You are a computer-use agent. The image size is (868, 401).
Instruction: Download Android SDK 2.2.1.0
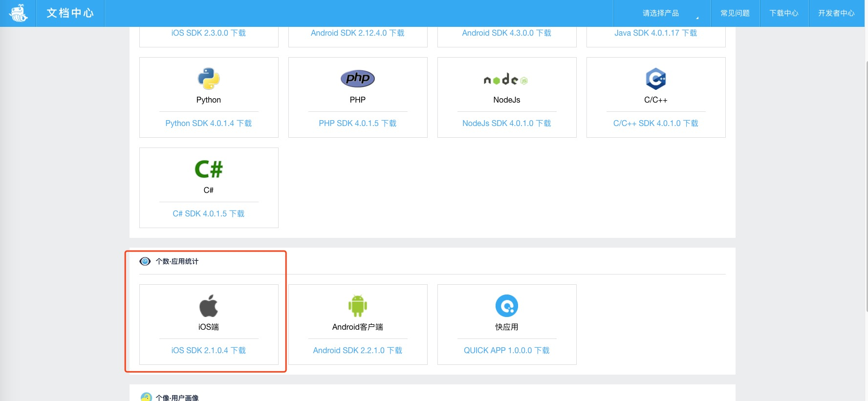358,350
